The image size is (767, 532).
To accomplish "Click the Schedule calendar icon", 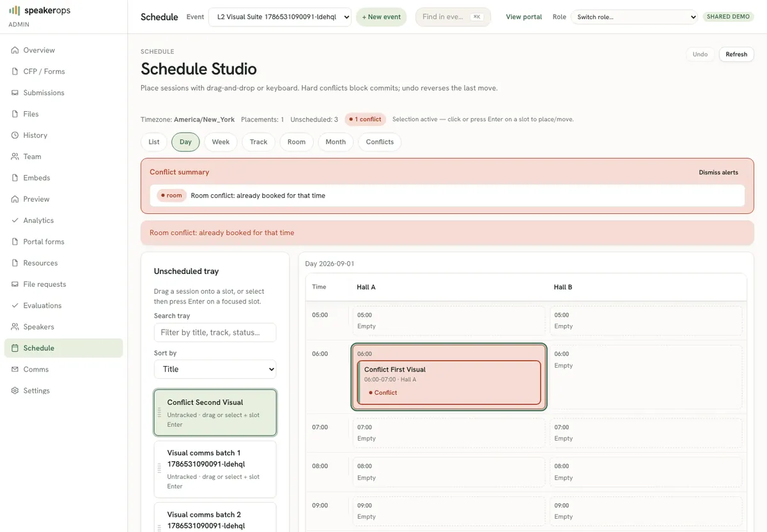I will pyautogui.click(x=15, y=348).
